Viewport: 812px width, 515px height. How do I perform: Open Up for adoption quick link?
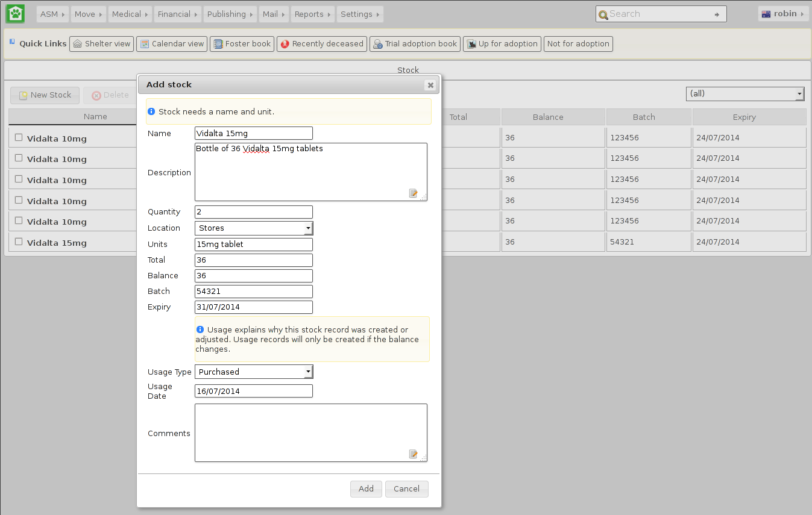502,44
